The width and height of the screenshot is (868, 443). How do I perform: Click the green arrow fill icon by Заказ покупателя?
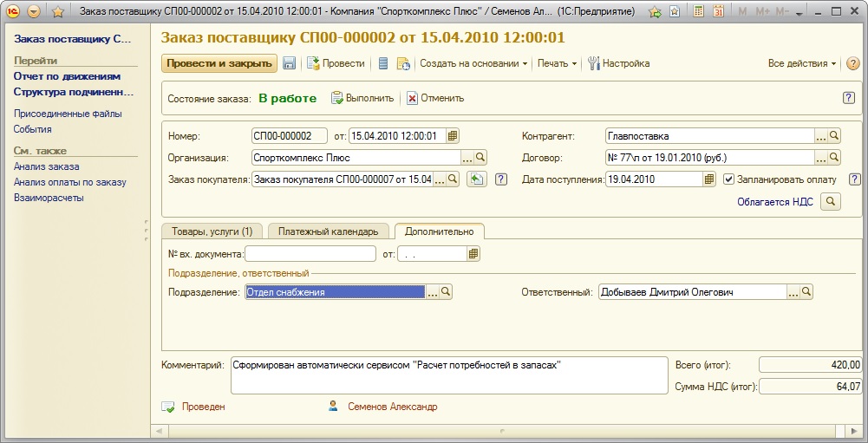(x=477, y=179)
